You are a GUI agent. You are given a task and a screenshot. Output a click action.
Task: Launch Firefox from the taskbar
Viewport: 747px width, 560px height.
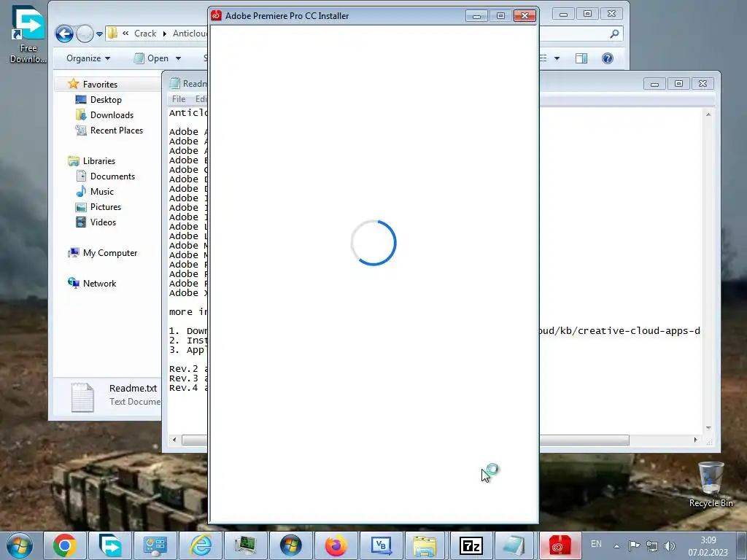coord(336,545)
